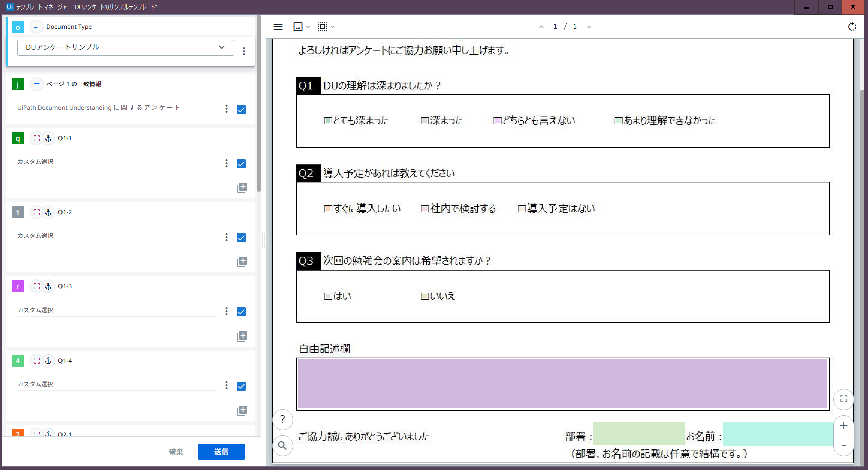Uncheck the ページ 1 の一致情報 checkbox
868x470 pixels.
pyautogui.click(x=241, y=109)
